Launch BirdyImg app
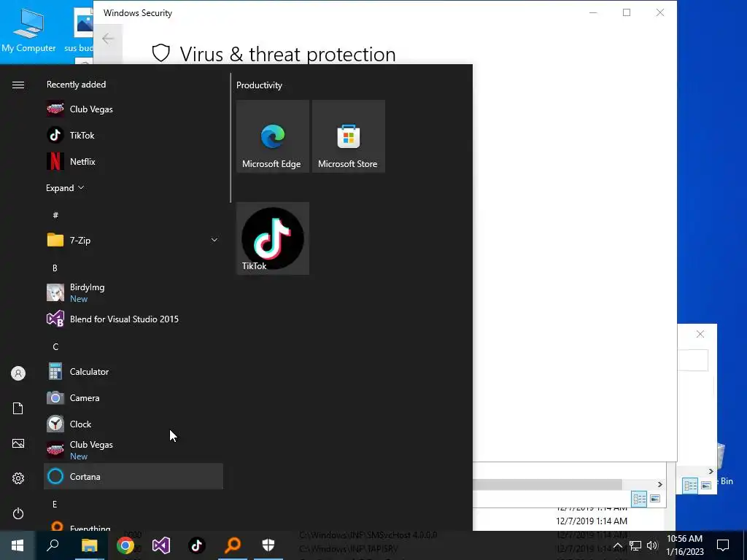Screen dimensions: 747x560 click(x=133, y=292)
